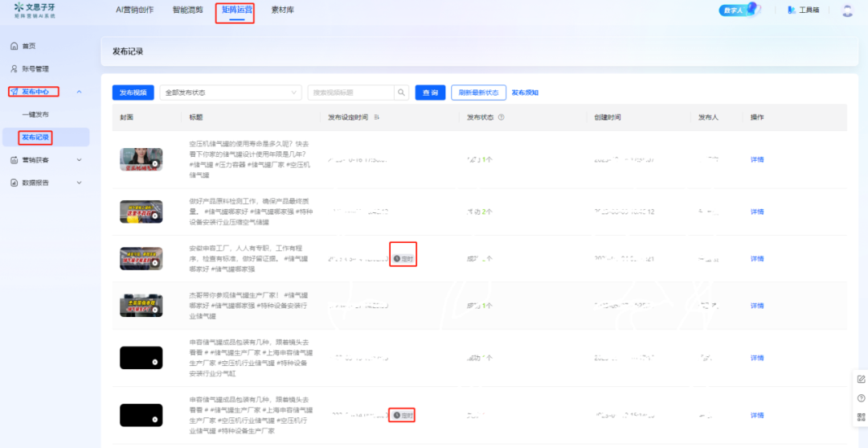The width and height of the screenshot is (868, 448).
Task: Switch to AI营销创作 tab
Action: coord(135,10)
